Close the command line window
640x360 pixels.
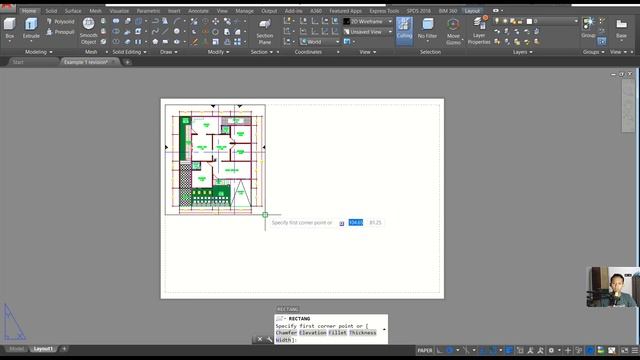pyautogui.click(x=260, y=339)
